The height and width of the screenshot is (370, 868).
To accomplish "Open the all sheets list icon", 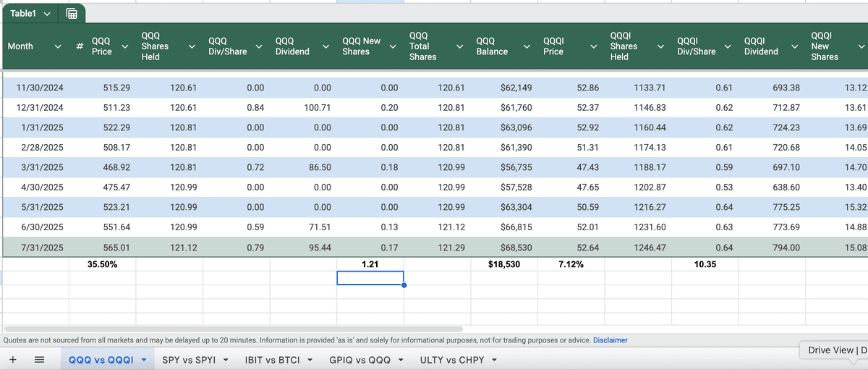I will click(x=40, y=359).
